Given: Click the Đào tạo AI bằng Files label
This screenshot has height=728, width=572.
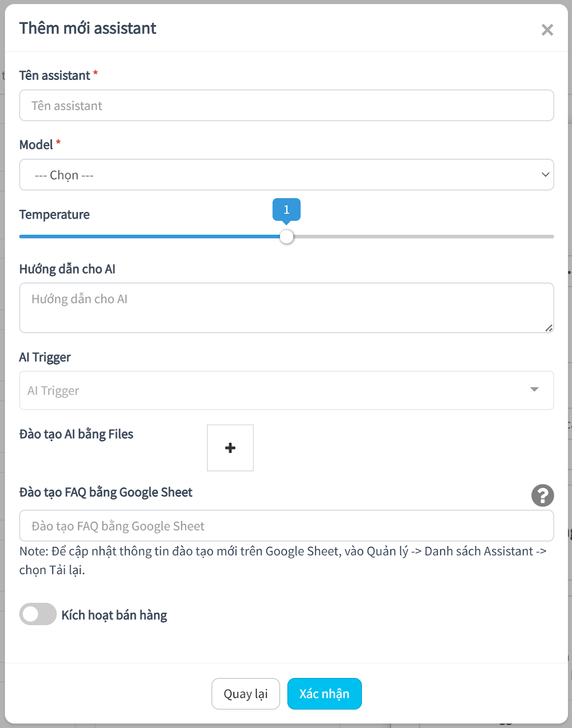Looking at the screenshot, I should pos(76,434).
